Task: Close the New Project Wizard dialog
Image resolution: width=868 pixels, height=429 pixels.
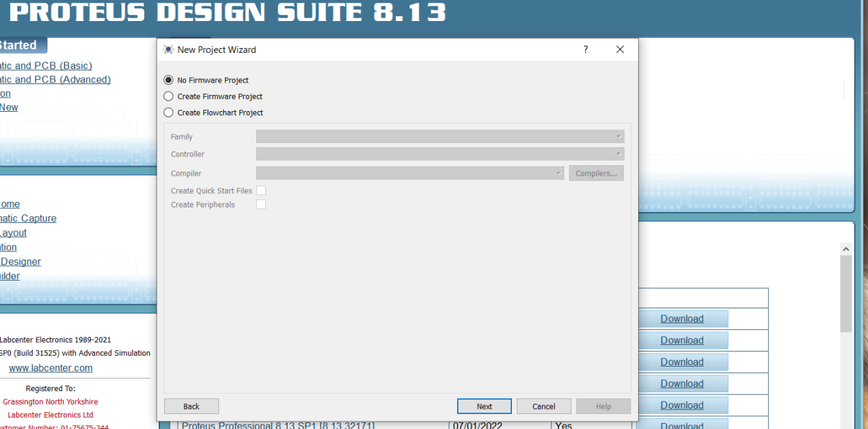Action: (620, 49)
